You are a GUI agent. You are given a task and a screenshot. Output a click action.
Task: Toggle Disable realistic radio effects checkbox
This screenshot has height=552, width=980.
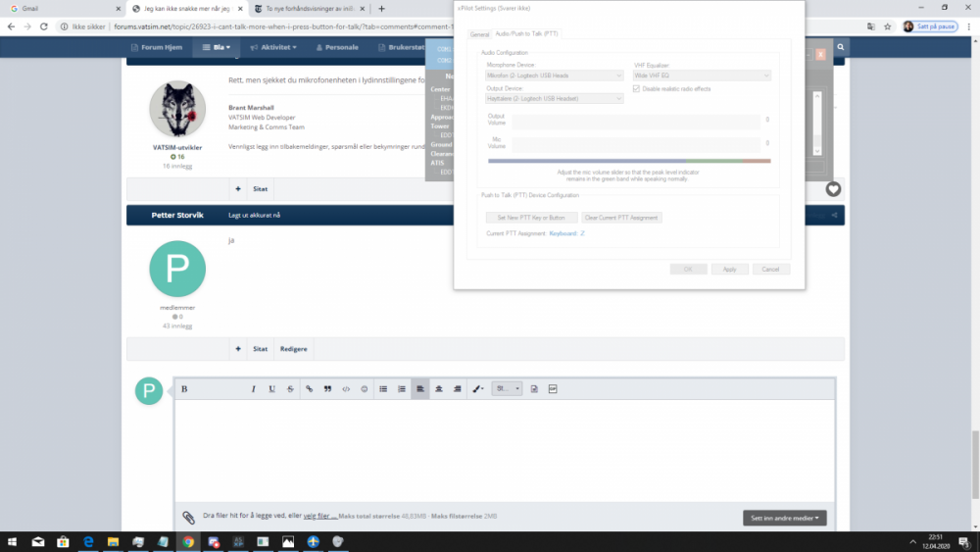click(637, 88)
